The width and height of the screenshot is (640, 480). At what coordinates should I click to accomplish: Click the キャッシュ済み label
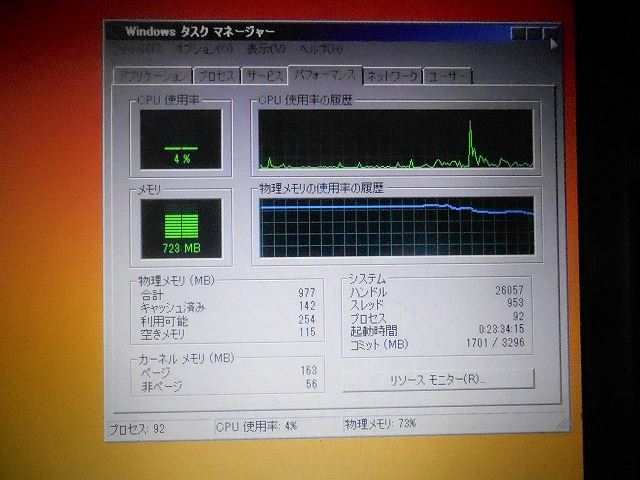pyautogui.click(x=173, y=308)
